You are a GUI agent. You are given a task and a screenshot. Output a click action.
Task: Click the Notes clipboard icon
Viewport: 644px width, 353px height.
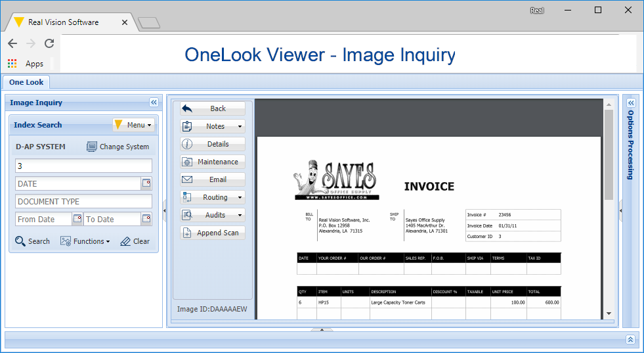pos(187,126)
